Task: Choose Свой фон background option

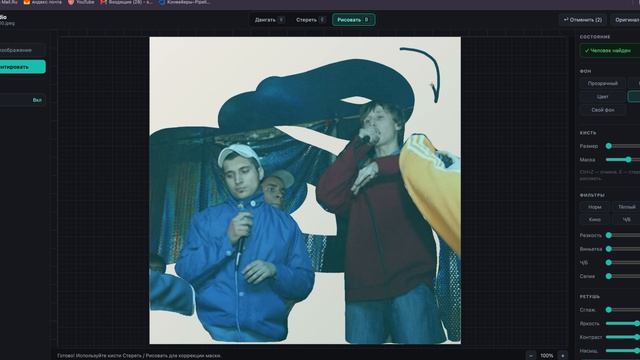Action: coord(602,110)
